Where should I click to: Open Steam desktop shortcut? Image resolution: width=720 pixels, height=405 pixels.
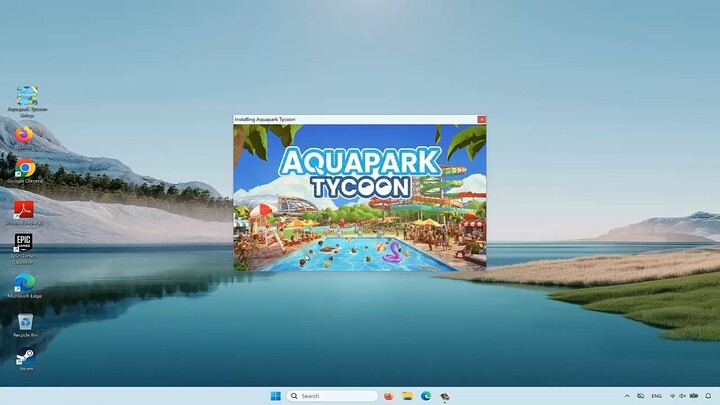25,360
